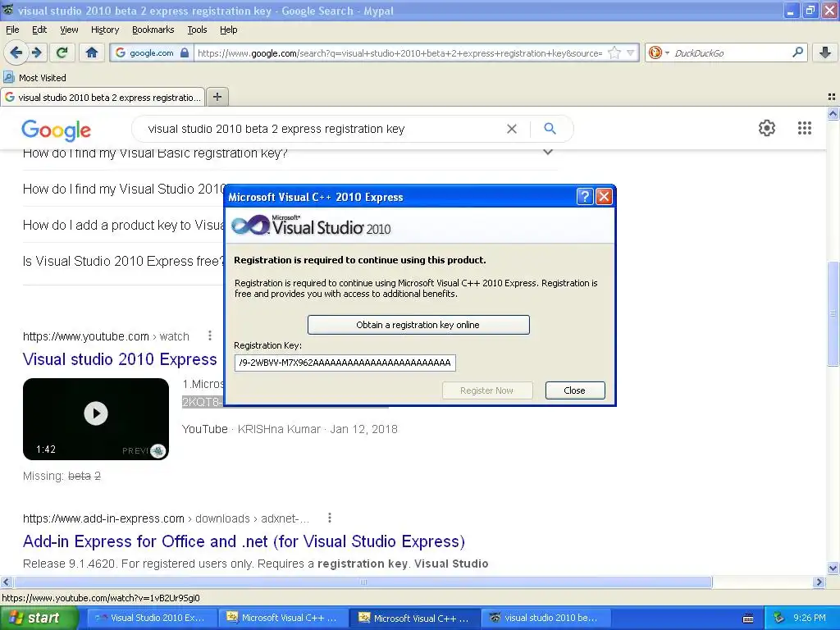Click into the Registration Key text field

point(345,363)
